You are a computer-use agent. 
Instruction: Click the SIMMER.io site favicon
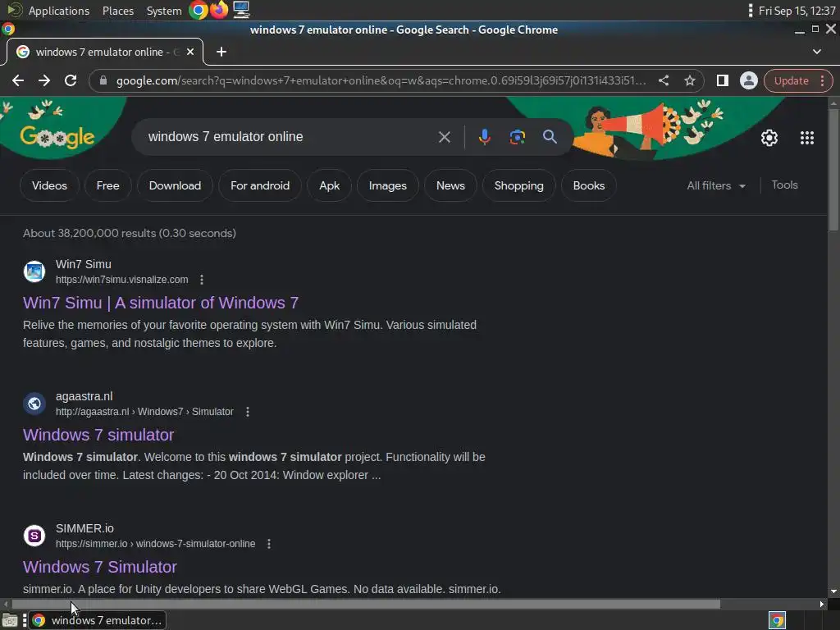tap(34, 535)
